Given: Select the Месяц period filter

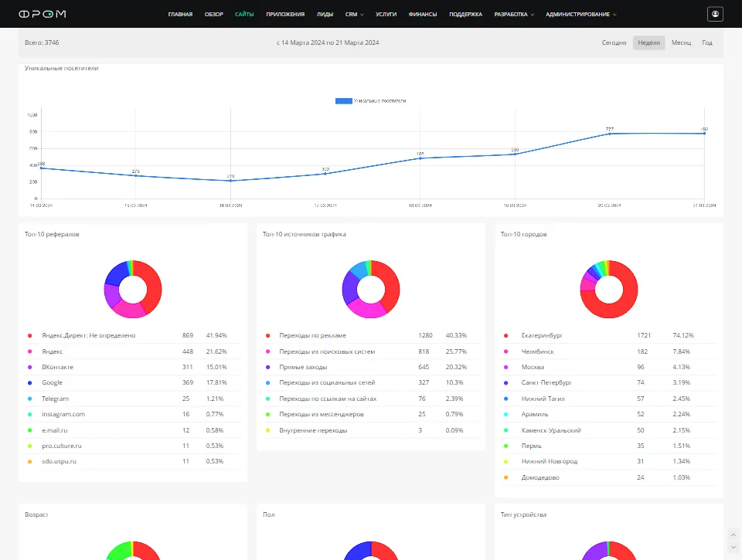Looking at the screenshot, I should (x=681, y=42).
